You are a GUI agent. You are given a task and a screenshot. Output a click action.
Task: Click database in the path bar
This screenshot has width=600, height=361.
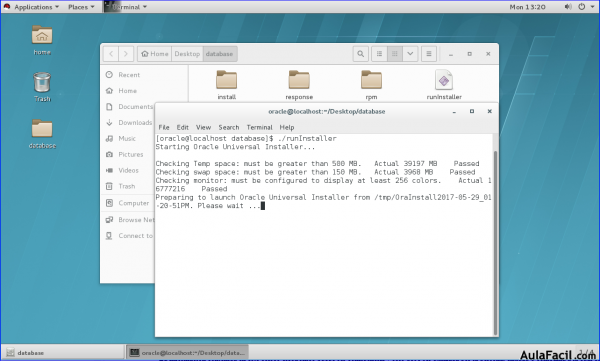pyautogui.click(x=220, y=54)
